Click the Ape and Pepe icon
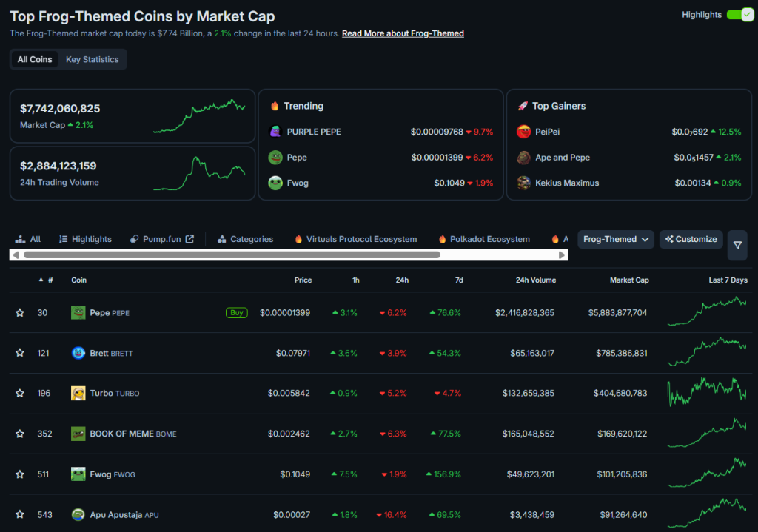This screenshot has height=532, width=758. click(x=523, y=157)
